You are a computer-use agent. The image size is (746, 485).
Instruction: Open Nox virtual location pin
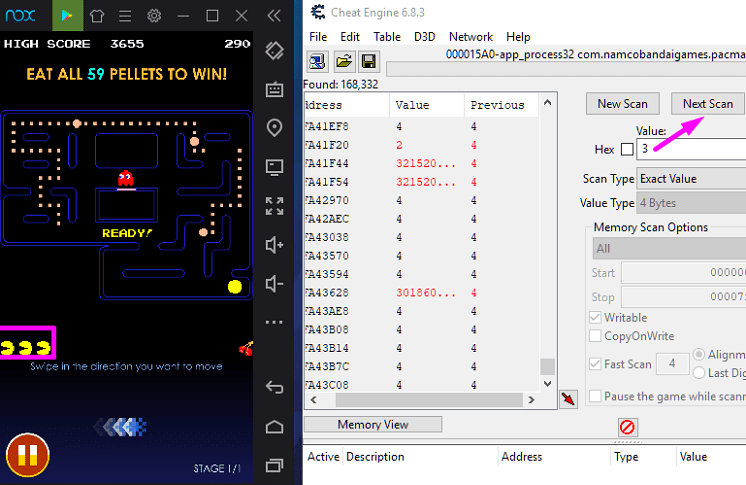click(x=275, y=128)
